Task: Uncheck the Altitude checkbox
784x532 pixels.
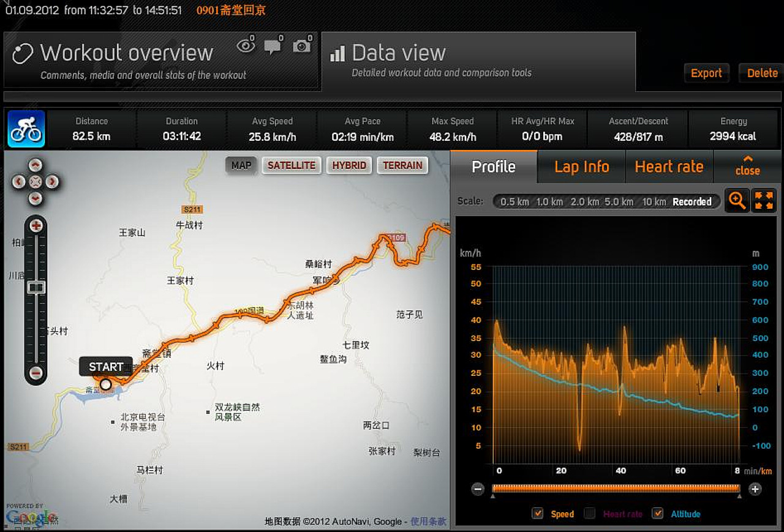Action: click(x=657, y=514)
